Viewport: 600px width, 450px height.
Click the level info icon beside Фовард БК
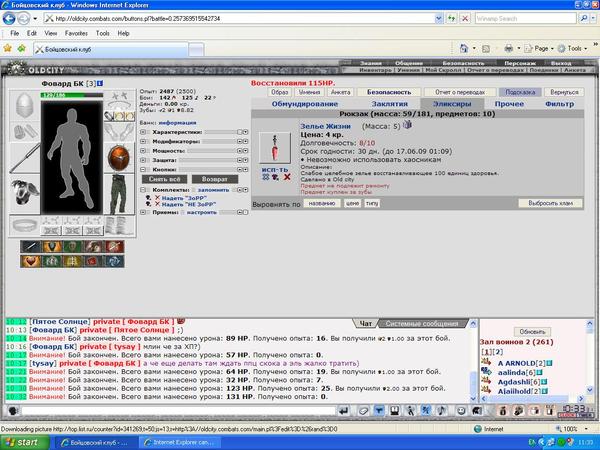(x=100, y=83)
